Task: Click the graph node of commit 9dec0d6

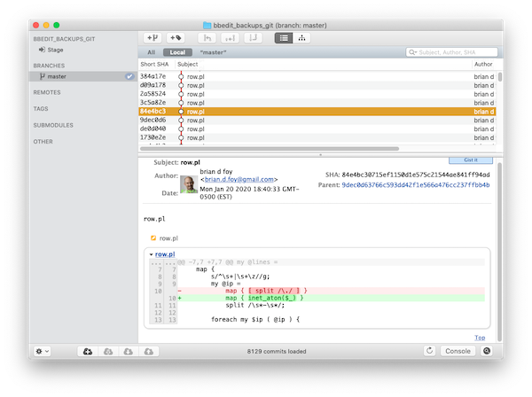Action: click(x=181, y=120)
